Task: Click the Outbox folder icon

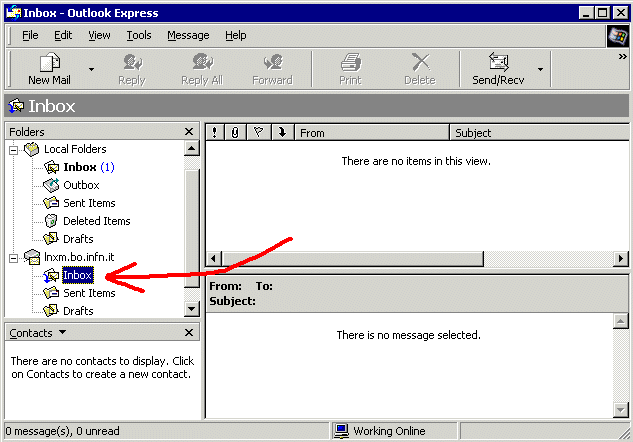Action: 51,185
